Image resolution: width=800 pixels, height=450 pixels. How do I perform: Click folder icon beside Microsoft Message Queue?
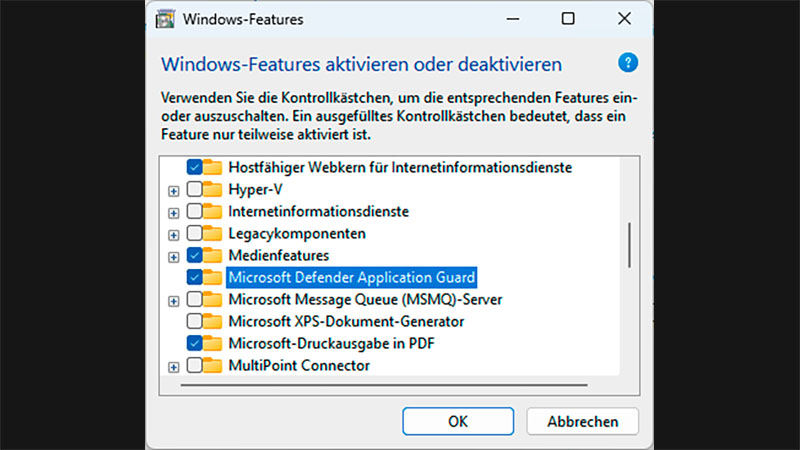pos(213,299)
